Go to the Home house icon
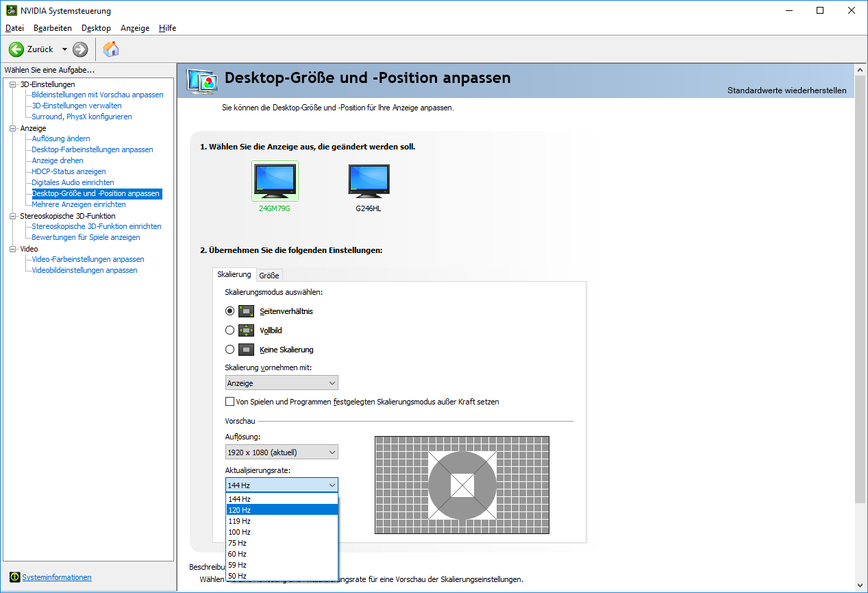Viewport: 868px width, 593px height. (111, 49)
